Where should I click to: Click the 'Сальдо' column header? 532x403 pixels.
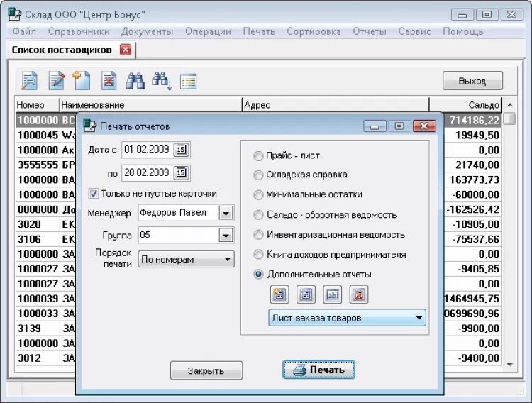465,105
